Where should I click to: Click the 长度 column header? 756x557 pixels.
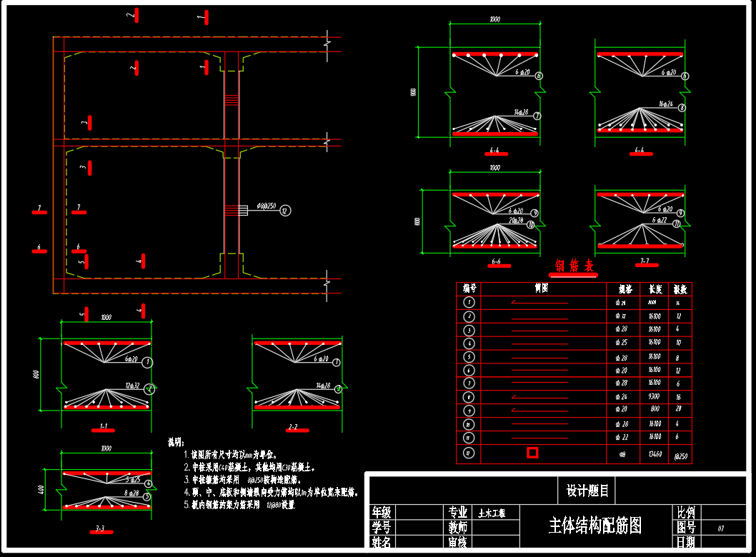coord(655,289)
